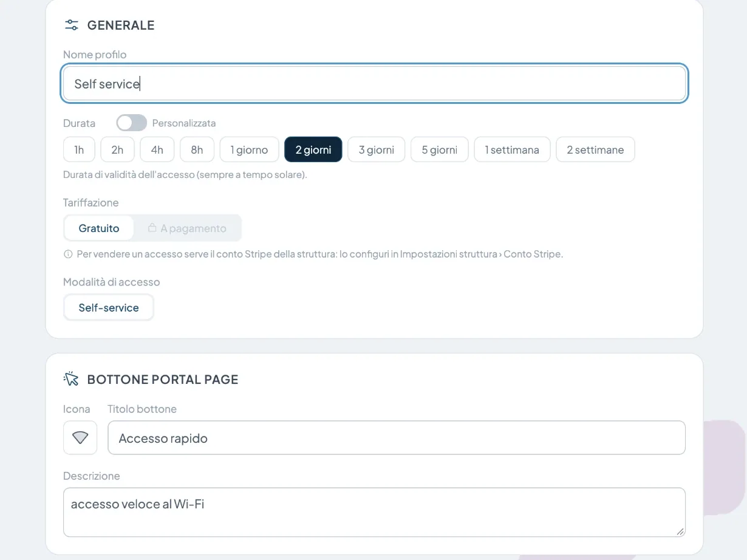Viewport: 747px width, 560px height.
Task: Choose A pagamento pricing option
Action: tap(187, 228)
